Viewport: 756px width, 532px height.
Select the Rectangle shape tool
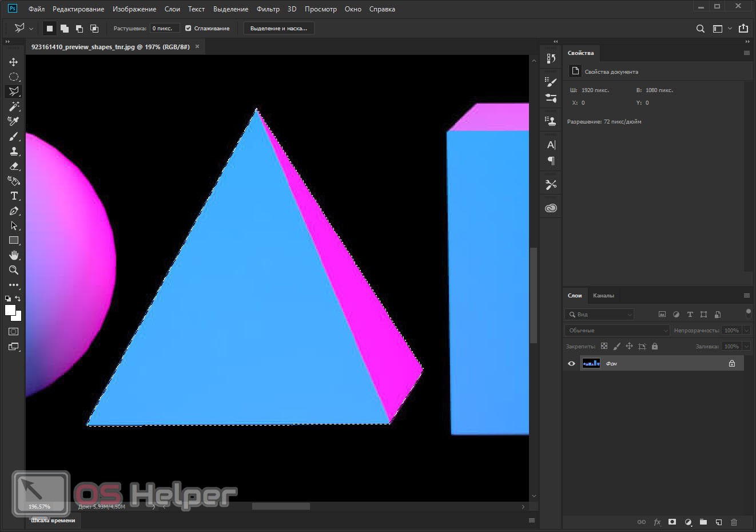pyautogui.click(x=14, y=240)
